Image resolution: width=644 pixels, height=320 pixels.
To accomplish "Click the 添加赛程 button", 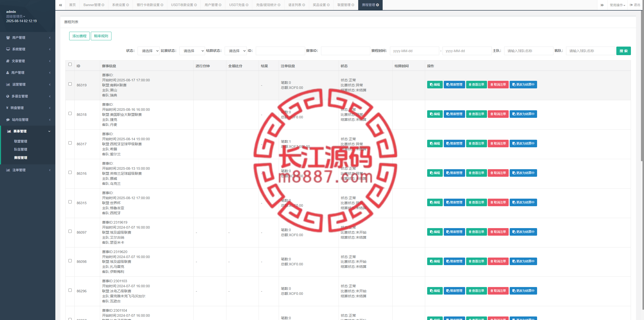I will 79,36.
